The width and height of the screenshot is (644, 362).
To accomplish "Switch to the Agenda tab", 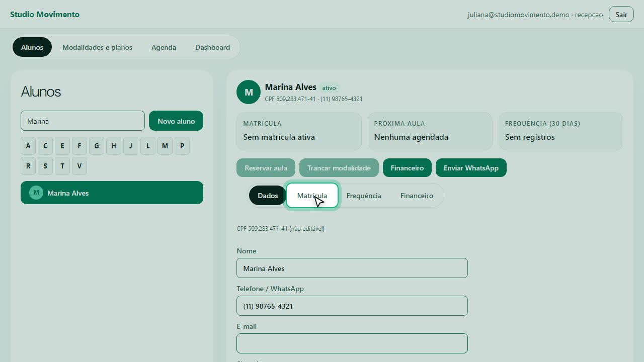I will (x=164, y=47).
